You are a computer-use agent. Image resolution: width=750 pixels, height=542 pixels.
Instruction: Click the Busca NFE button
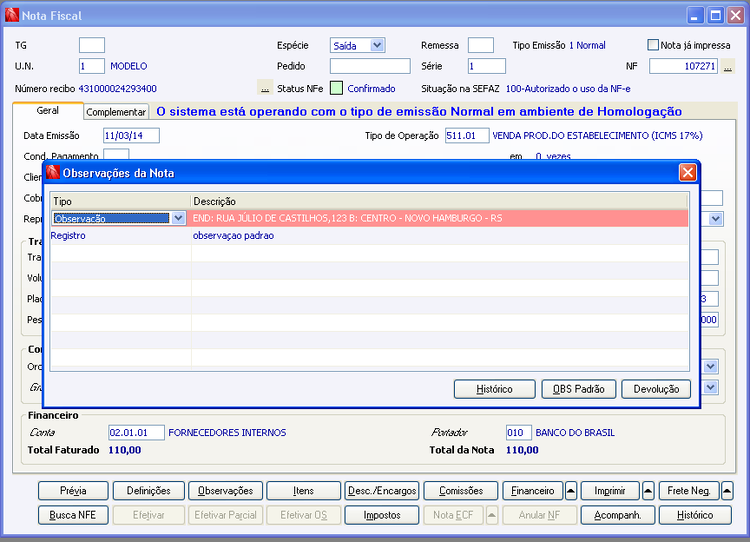pos(73,515)
